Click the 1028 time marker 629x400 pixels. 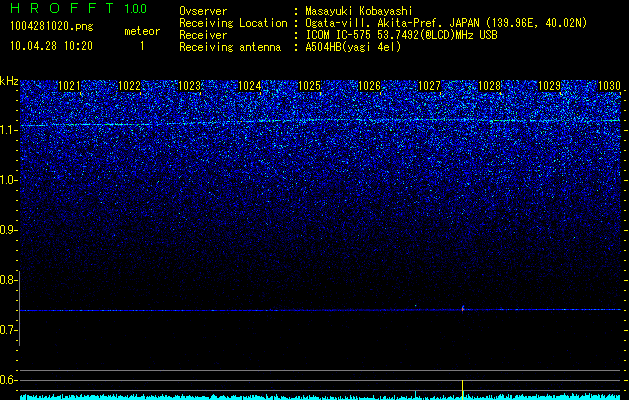489,86
